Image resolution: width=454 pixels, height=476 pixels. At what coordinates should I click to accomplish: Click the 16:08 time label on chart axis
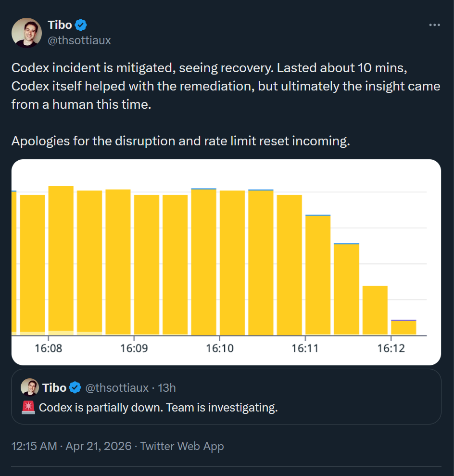pos(49,348)
